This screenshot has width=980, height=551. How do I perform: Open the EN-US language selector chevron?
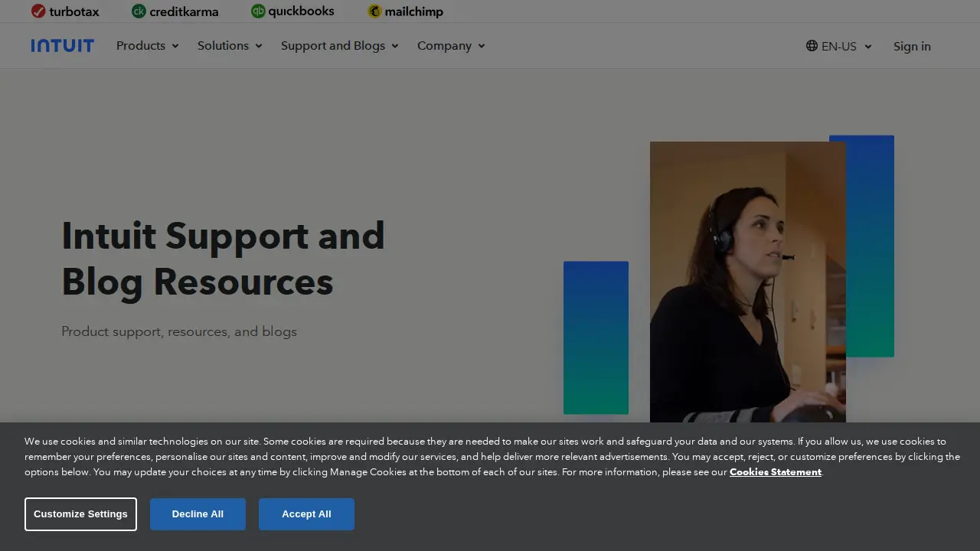click(868, 47)
